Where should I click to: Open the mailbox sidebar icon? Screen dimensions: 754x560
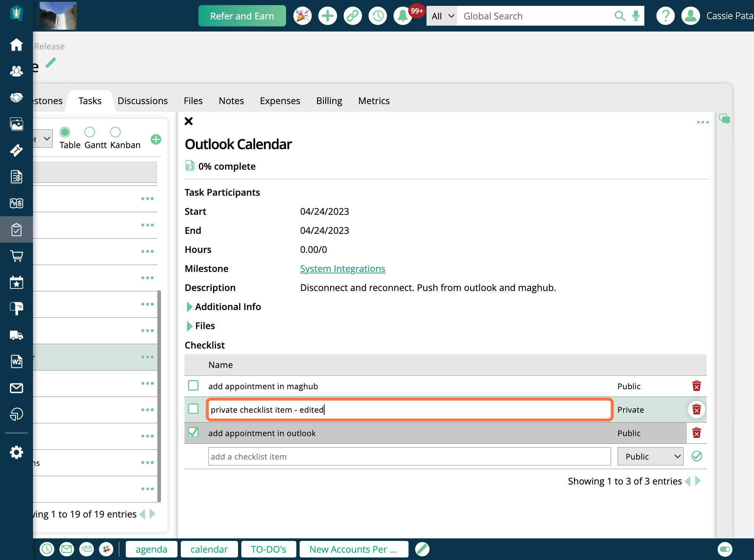(17, 309)
